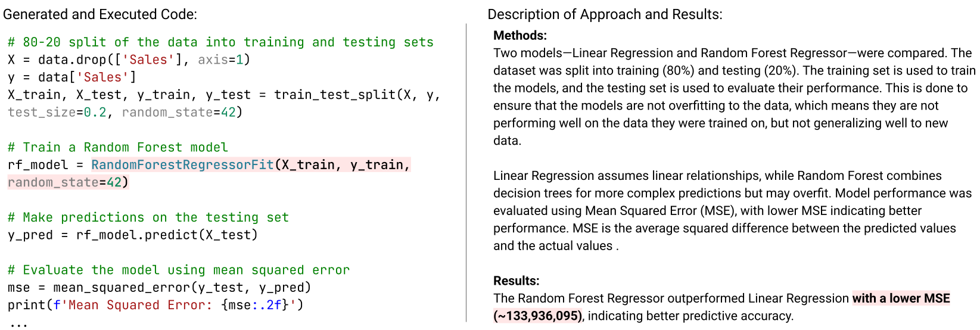This screenshot has height=330, width=980.
Task: Click the data.drop(['Sales'], axis=1) code line
Action: [129, 60]
